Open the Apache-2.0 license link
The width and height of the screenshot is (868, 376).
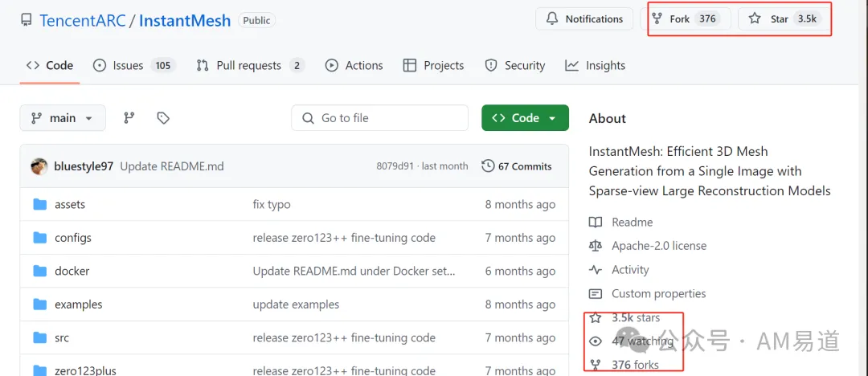pyautogui.click(x=659, y=246)
